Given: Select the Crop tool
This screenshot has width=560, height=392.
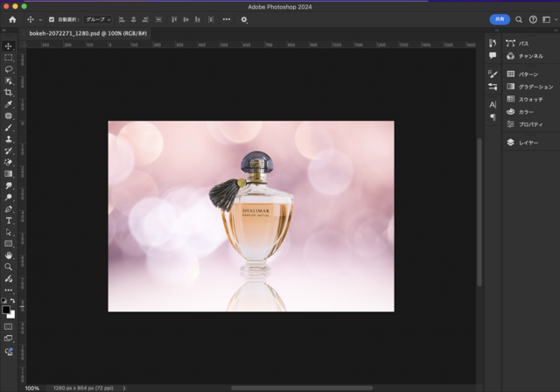Looking at the screenshot, I should 9,93.
